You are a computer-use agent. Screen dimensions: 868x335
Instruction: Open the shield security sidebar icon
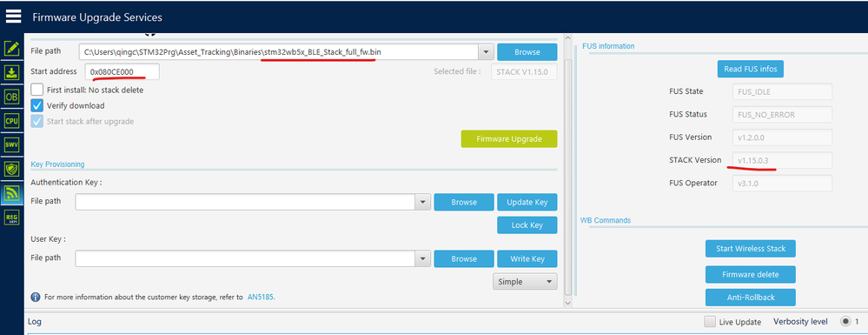click(11, 168)
